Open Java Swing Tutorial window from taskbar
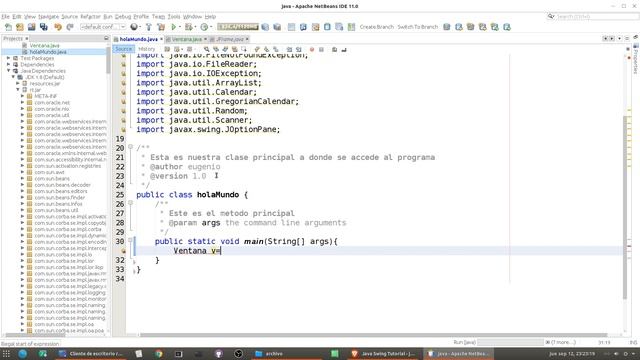This screenshot has height=360, width=640. (x=383, y=353)
